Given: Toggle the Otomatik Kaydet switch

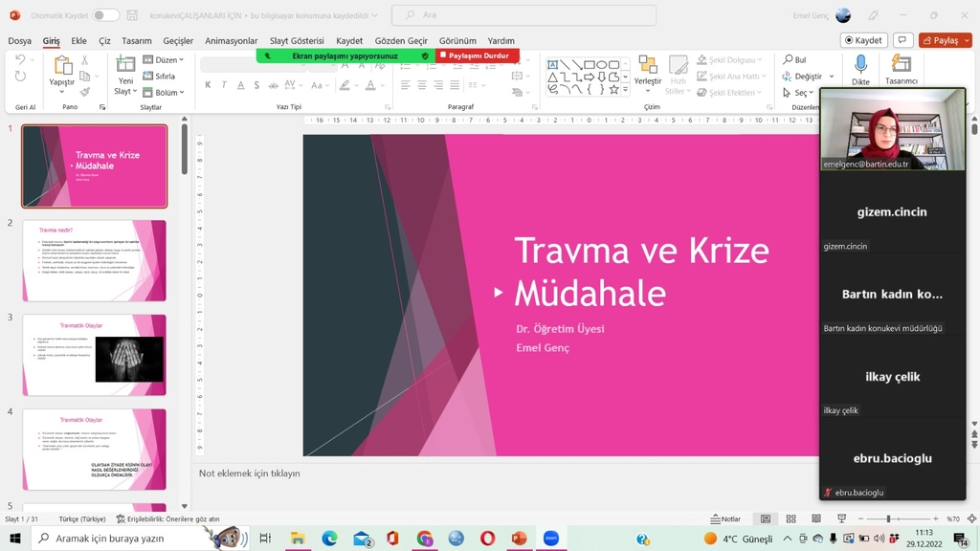Looking at the screenshot, I should pyautogui.click(x=105, y=15).
